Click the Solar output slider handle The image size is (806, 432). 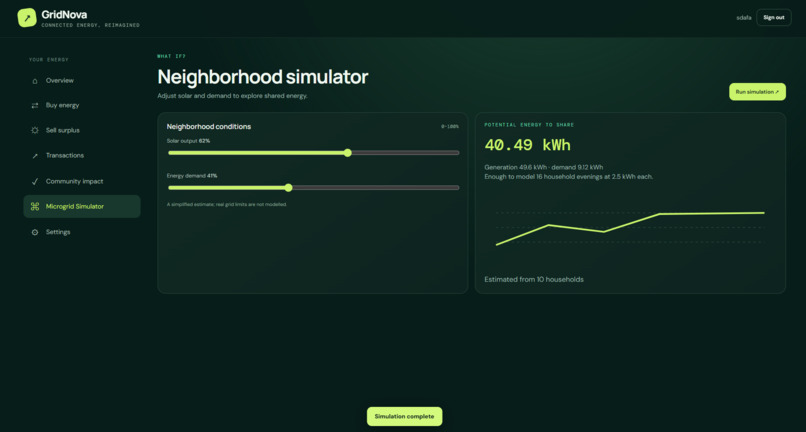point(347,153)
